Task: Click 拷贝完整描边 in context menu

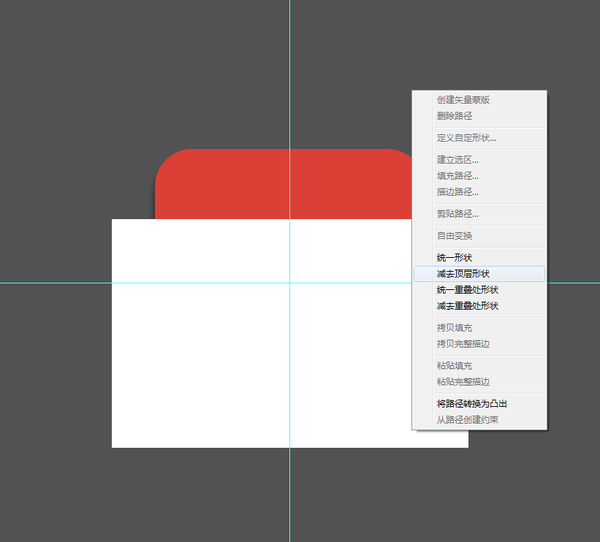Action: (463, 344)
